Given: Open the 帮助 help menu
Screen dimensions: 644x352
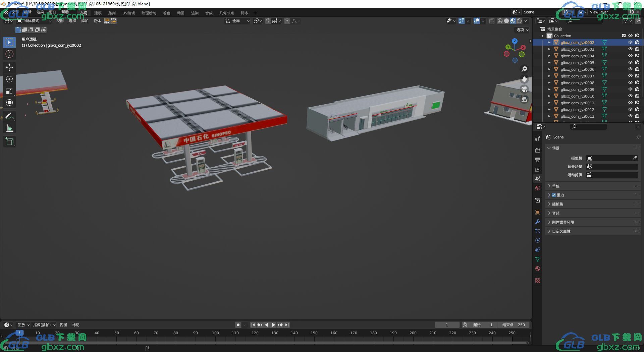Looking at the screenshot, I should click(65, 12).
